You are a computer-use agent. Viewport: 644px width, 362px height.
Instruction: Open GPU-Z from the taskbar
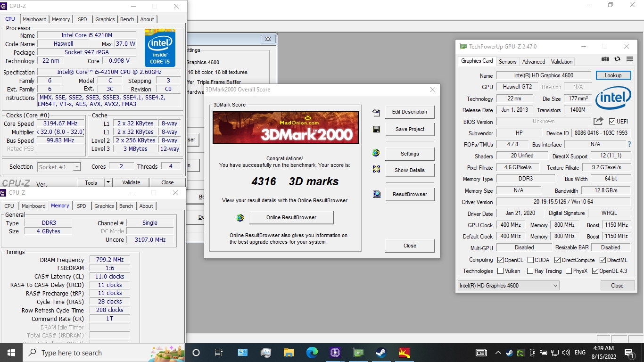(358, 353)
